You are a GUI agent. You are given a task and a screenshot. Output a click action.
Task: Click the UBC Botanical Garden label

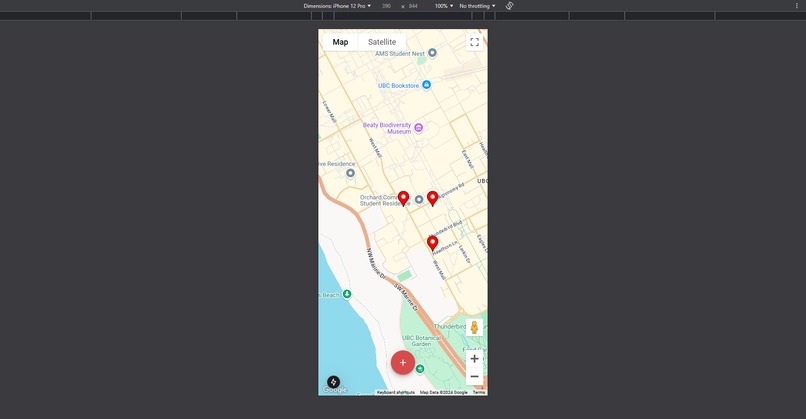pyautogui.click(x=421, y=341)
